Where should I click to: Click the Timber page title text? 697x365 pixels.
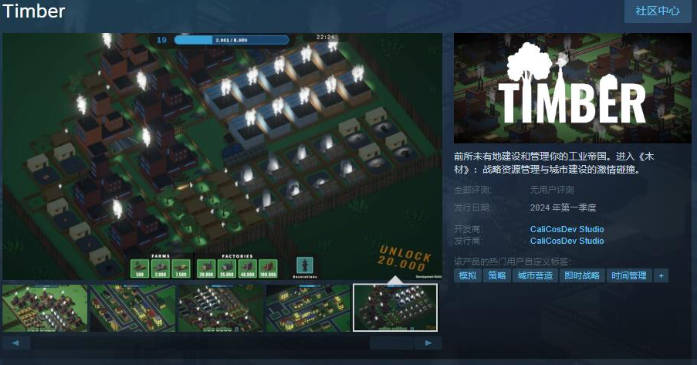click(34, 12)
